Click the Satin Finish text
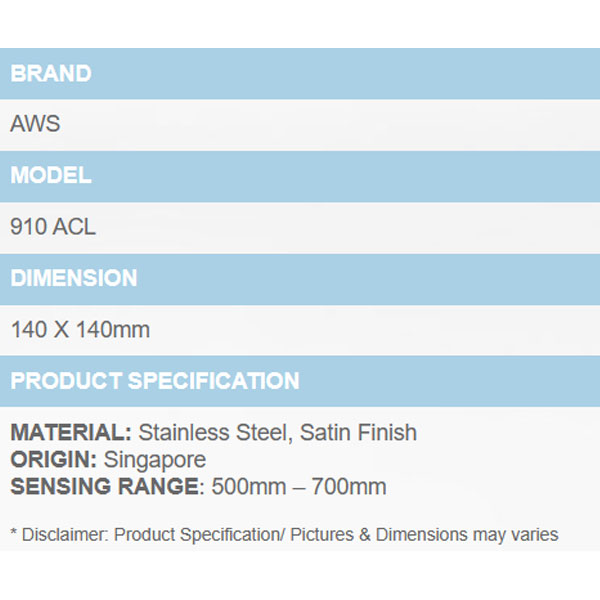 [x=358, y=433]
